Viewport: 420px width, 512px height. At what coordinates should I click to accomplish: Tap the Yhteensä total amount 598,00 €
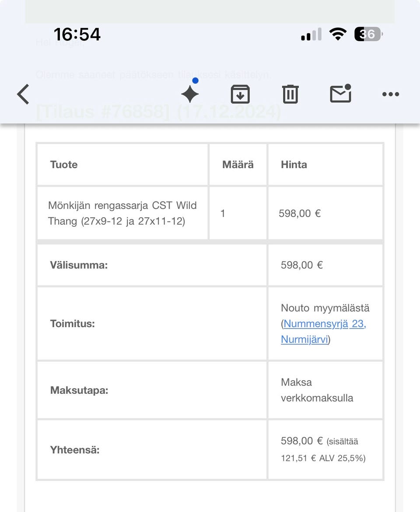tap(301, 441)
